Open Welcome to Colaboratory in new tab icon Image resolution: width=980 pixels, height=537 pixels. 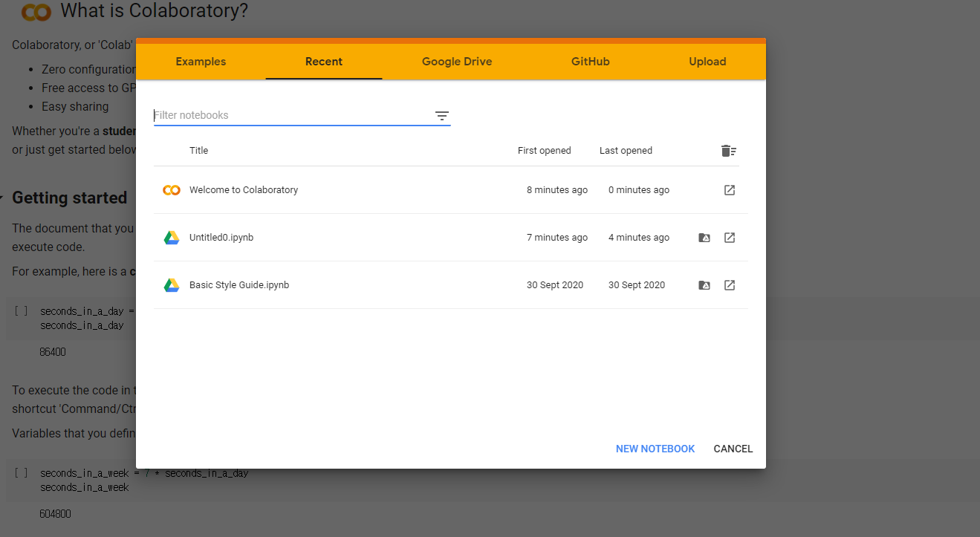(x=730, y=190)
